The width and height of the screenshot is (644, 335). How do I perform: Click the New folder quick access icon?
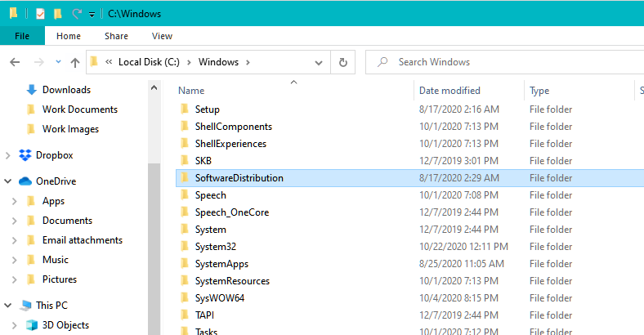click(x=58, y=14)
